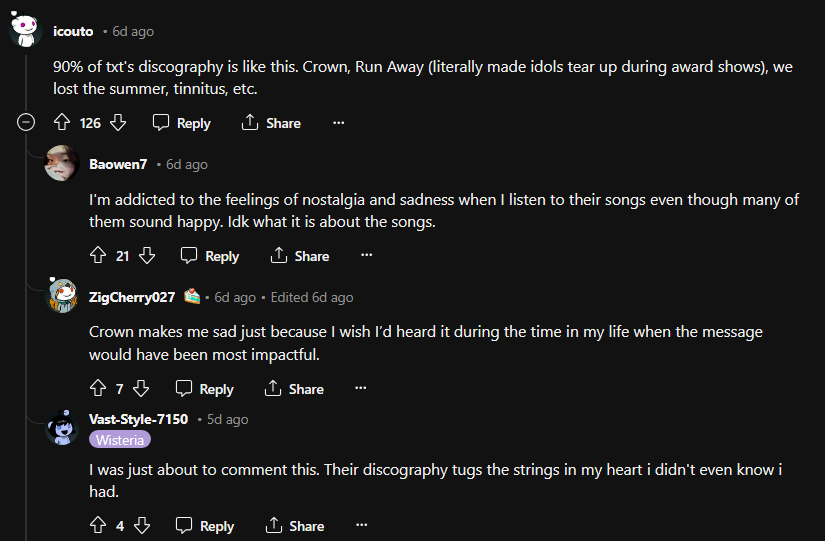Open icouto's user profile link
Viewport: 825px width, 541px height.
click(73, 31)
